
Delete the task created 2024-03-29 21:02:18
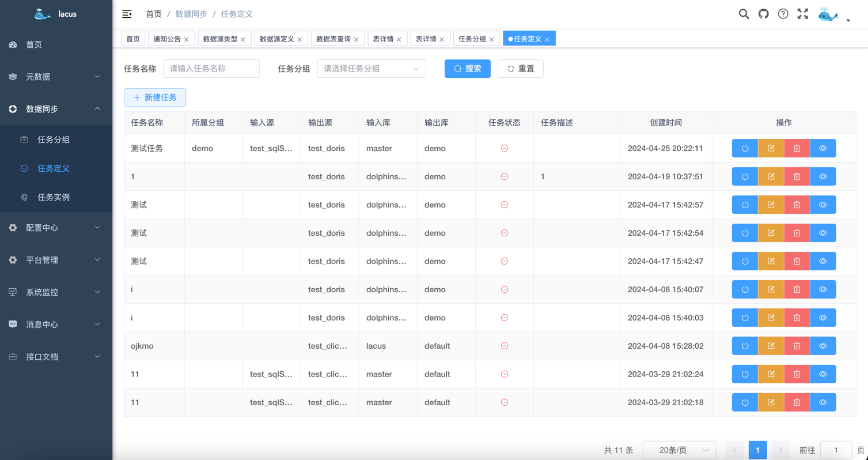pyautogui.click(x=797, y=402)
